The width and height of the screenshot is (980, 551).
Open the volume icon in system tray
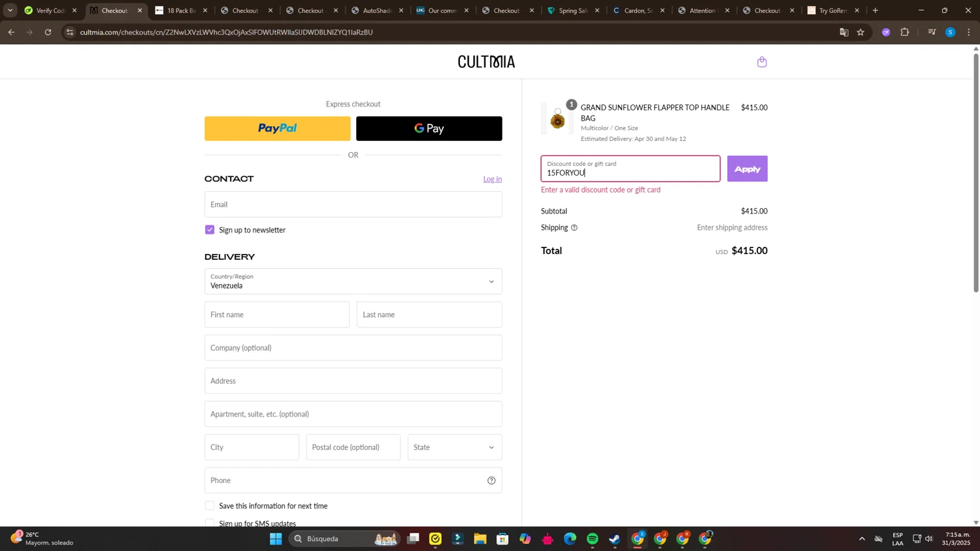click(929, 539)
